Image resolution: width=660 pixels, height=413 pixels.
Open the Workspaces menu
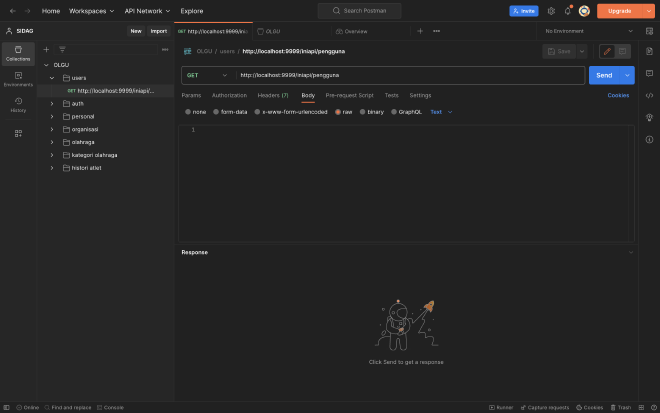[x=91, y=11]
